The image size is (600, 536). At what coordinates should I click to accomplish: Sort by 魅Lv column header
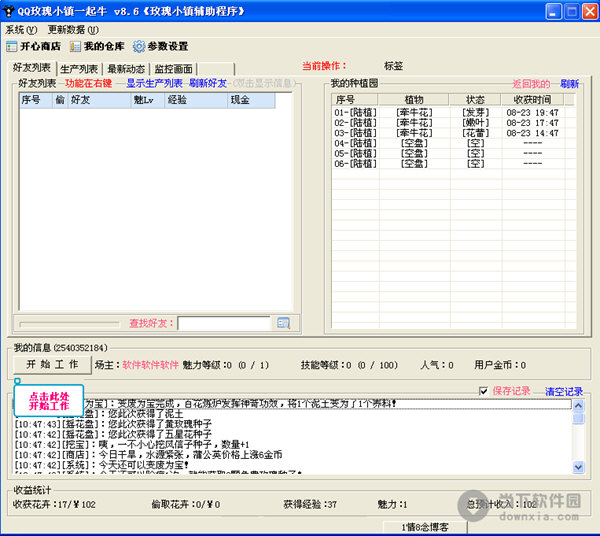tap(148, 100)
